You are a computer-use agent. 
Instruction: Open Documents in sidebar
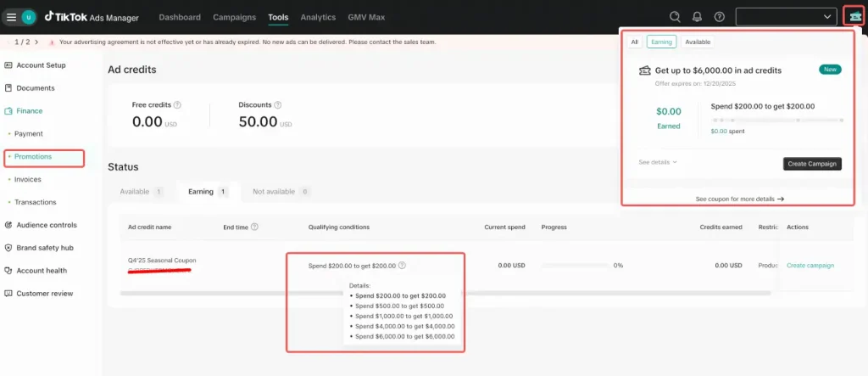(36, 87)
